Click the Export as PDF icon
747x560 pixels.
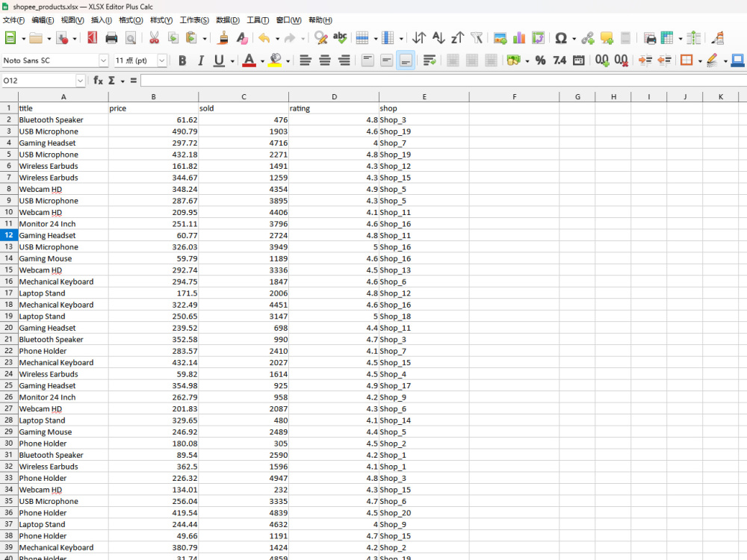(93, 37)
